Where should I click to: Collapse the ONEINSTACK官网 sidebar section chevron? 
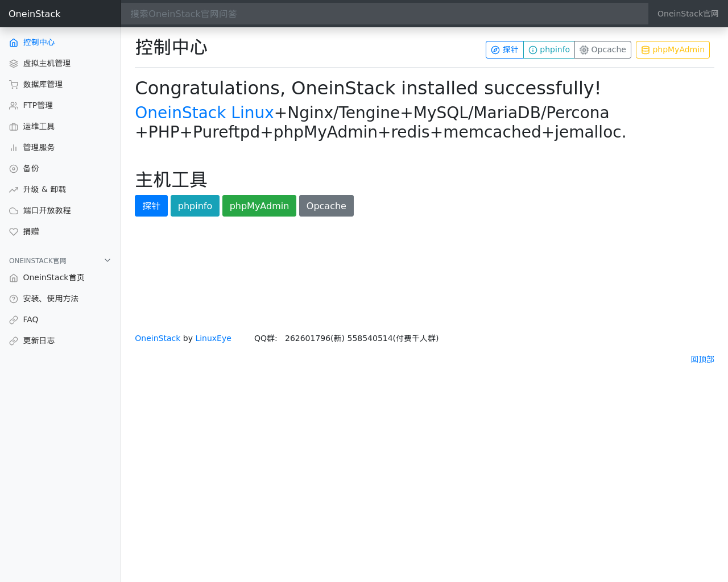(107, 260)
